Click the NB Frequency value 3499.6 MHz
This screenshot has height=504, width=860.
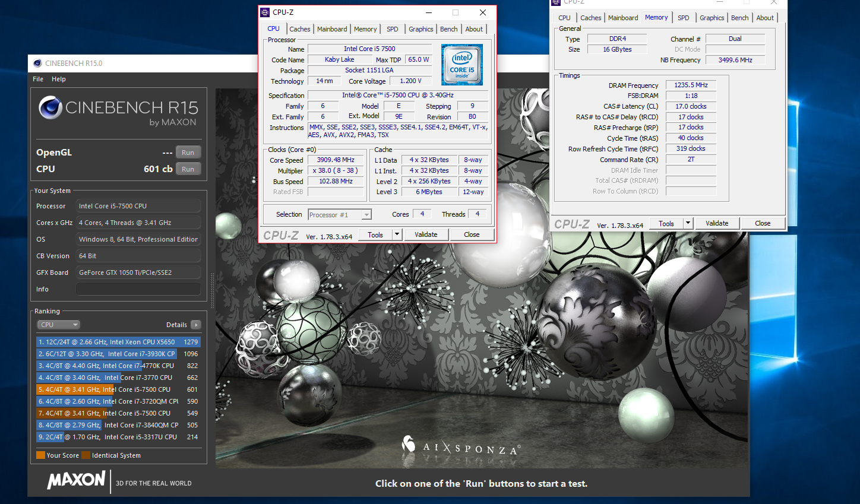pyautogui.click(x=735, y=60)
